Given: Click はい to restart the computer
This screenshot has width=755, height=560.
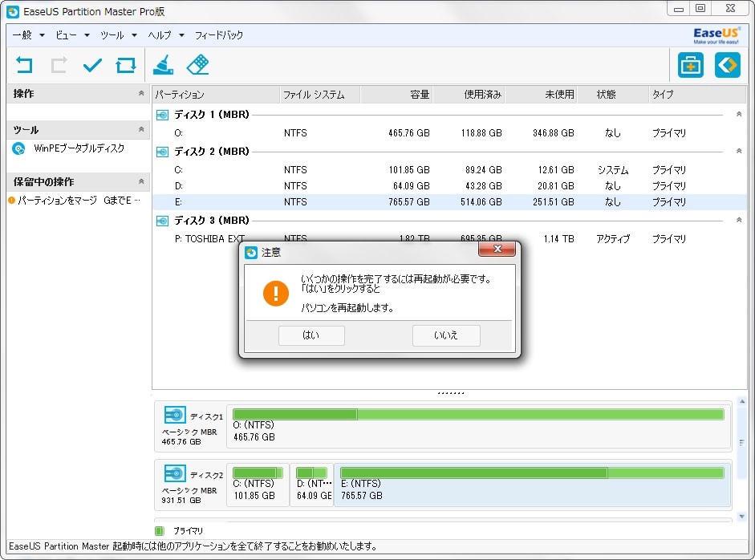Looking at the screenshot, I should click(x=311, y=335).
